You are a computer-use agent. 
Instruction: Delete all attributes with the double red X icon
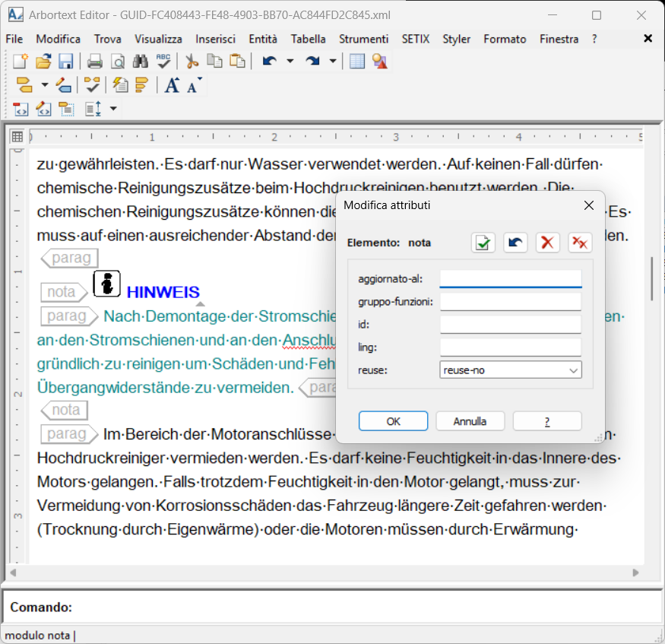pyautogui.click(x=580, y=243)
